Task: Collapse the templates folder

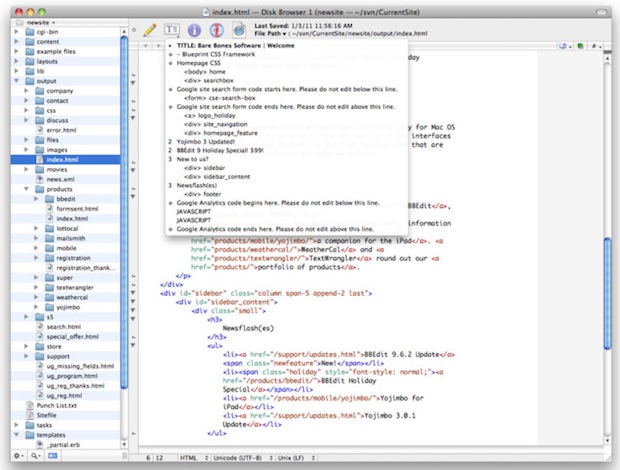Action: coord(17,435)
